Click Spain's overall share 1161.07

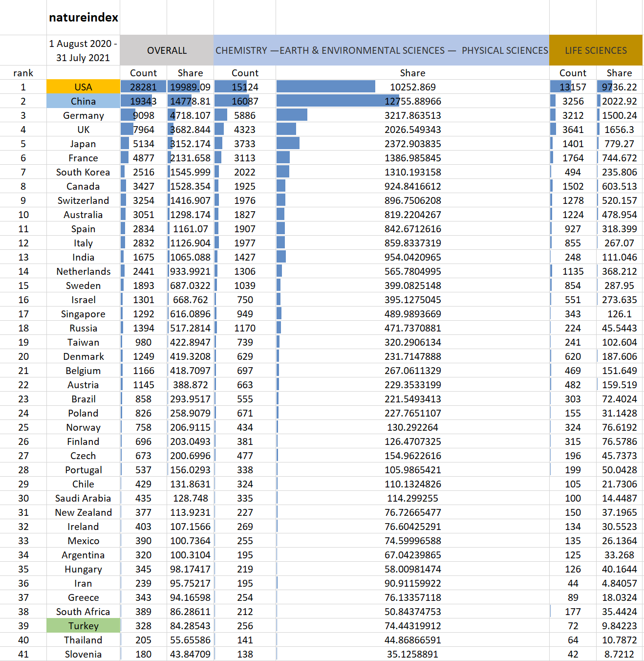(x=191, y=229)
